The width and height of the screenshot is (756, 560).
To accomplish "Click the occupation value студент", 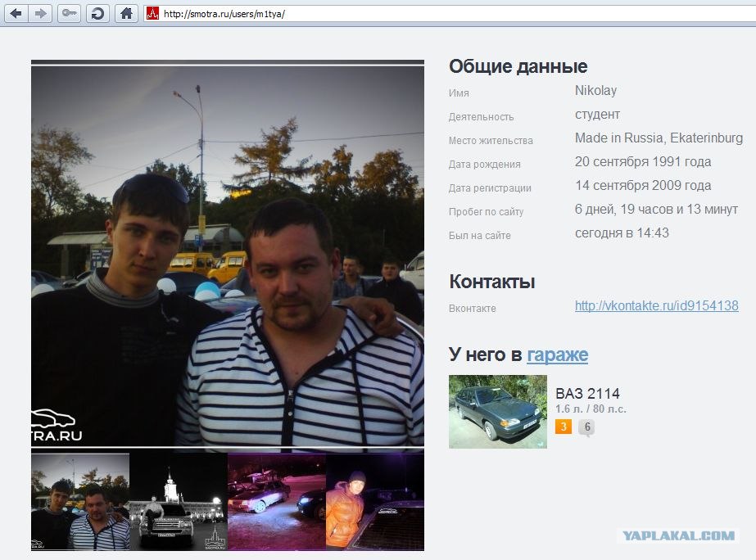I will coord(597,115).
